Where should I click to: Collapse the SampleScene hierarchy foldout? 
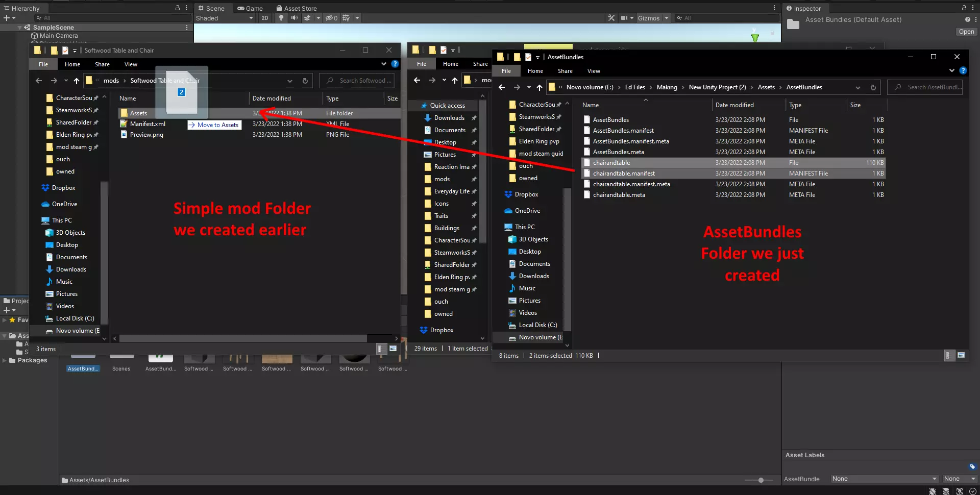pos(20,28)
